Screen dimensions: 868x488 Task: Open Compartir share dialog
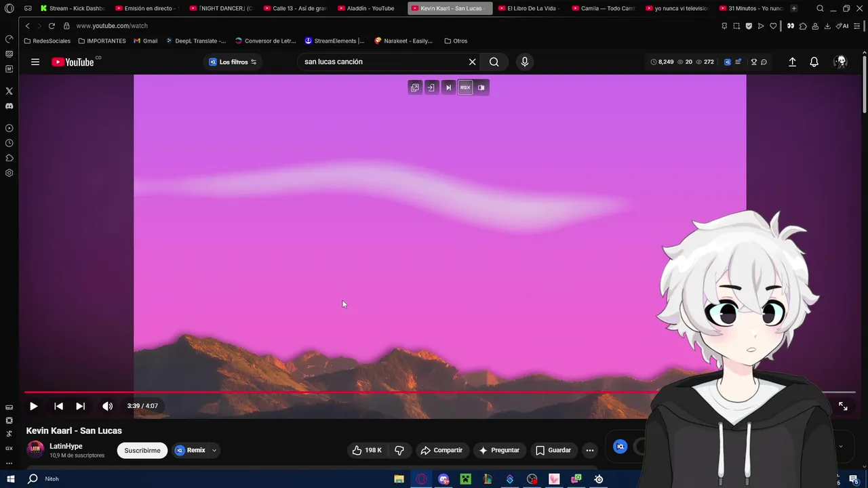tap(441, 450)
